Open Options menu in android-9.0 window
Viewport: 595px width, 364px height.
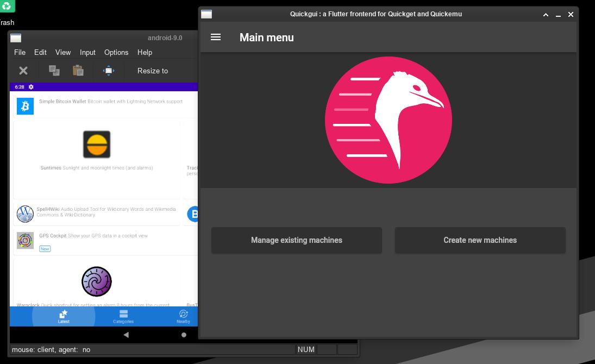(116, 52)
